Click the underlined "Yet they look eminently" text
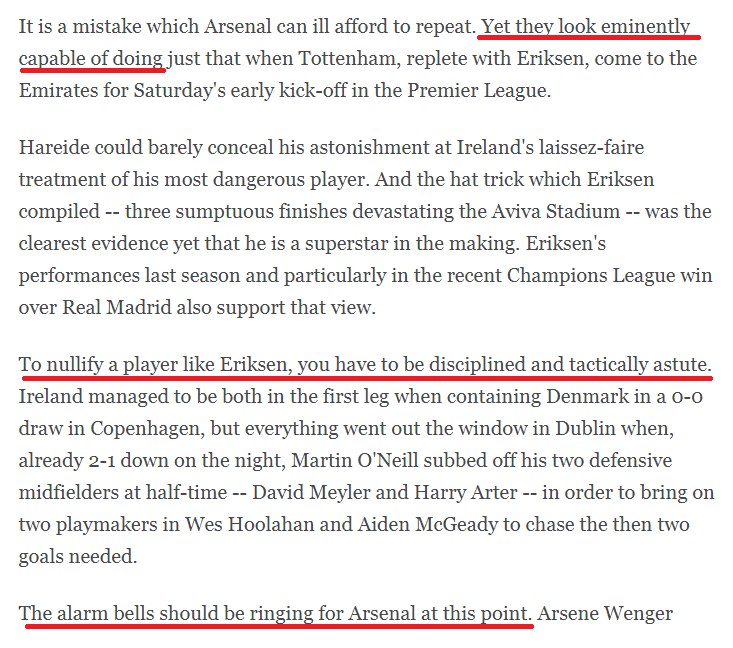The width and height of the screenshot is (733, 648). pos(585,26)
